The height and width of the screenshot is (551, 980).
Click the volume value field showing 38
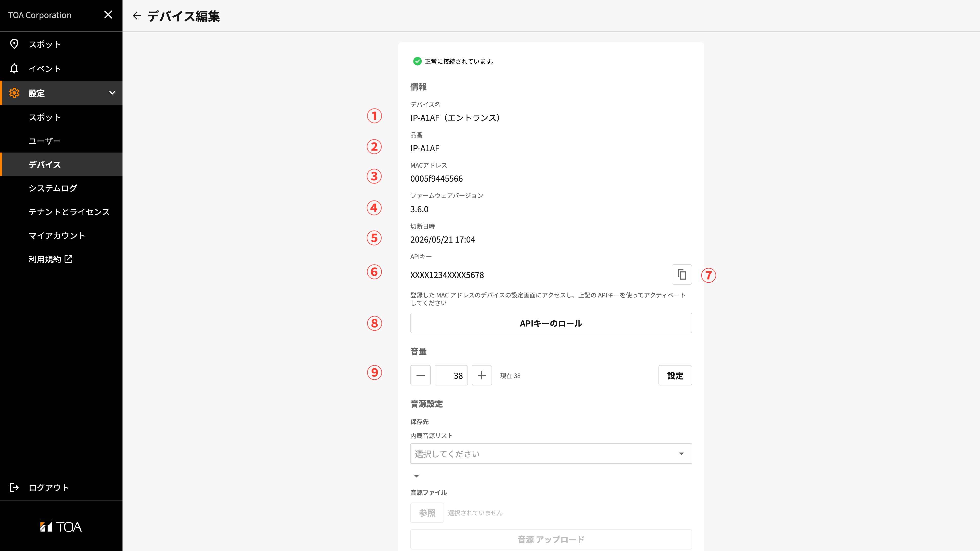[x=451, y=375]
